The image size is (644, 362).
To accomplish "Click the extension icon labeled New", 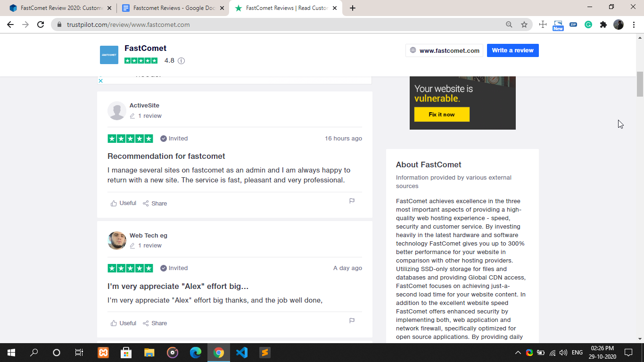I will [558, 25].
